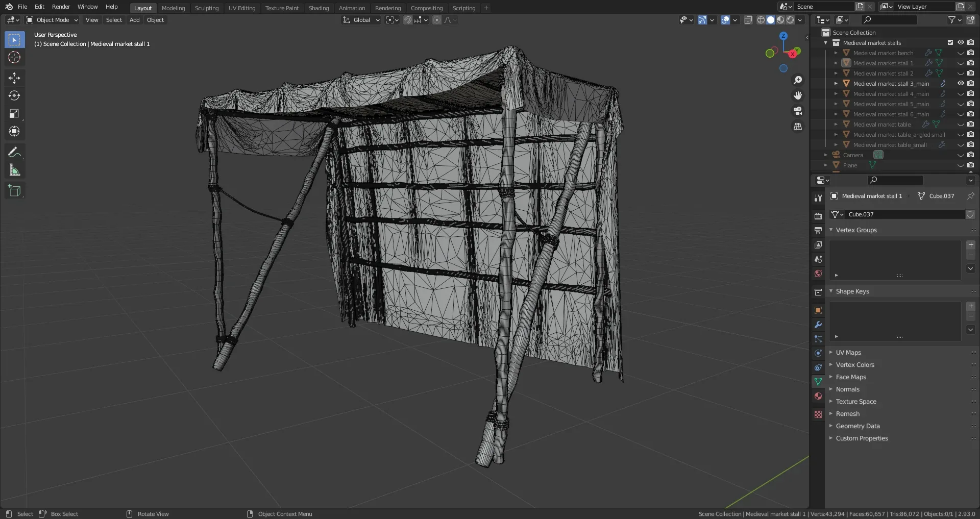
Task: Click the outliner search field
Action: (889, 20)
